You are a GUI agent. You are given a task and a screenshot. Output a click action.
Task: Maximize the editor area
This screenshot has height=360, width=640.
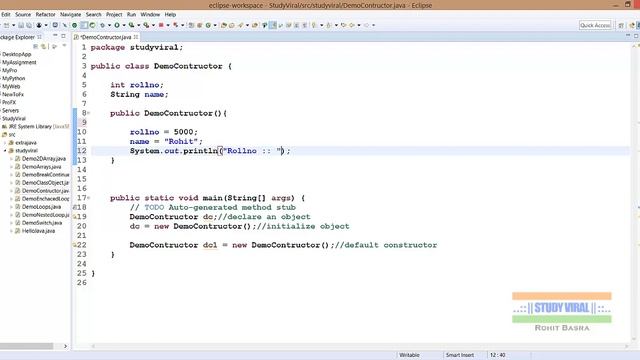tap(636, 36)
